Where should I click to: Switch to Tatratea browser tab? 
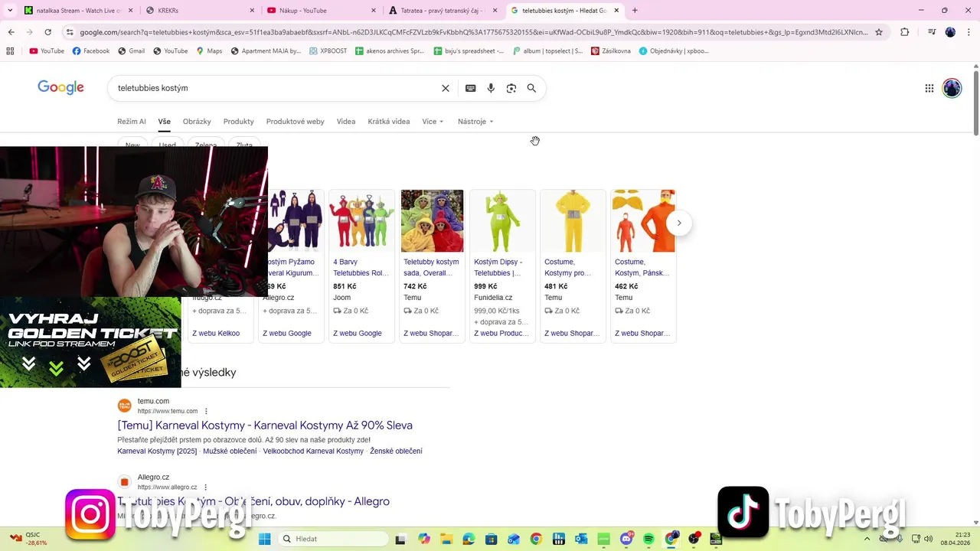[x=443, y=10]
